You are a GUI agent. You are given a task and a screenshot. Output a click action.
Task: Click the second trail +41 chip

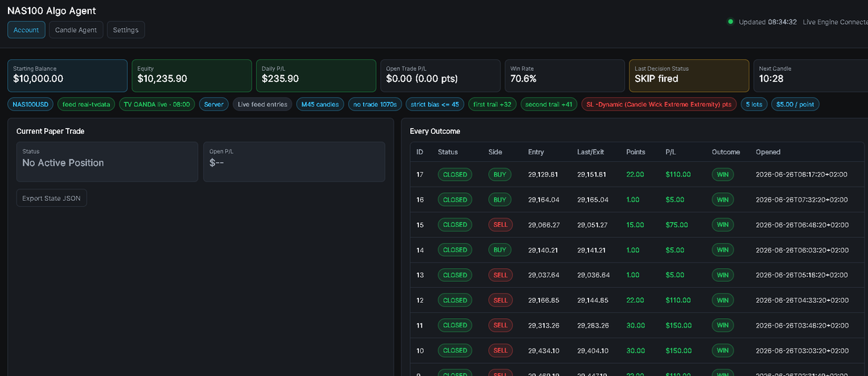549,104
